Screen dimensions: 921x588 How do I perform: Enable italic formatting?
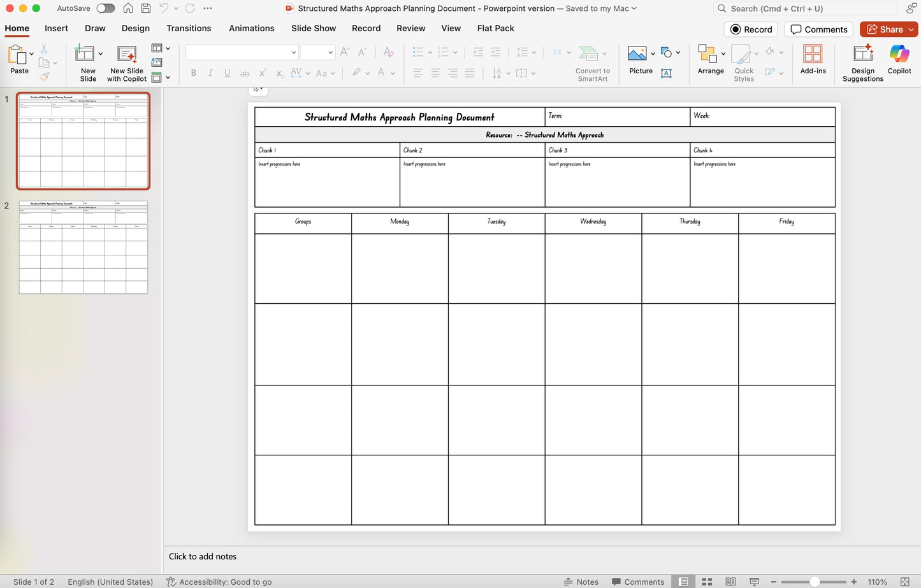click(210, 73)
